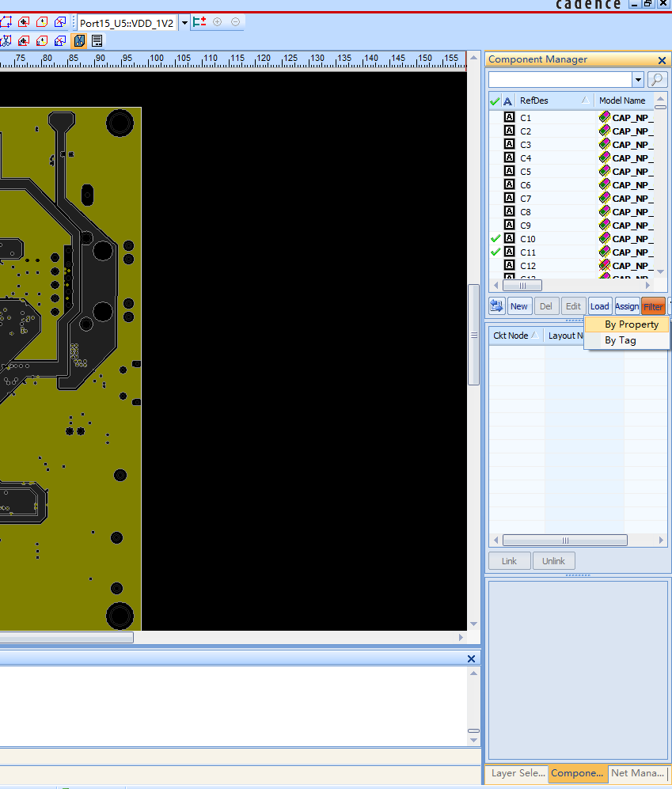
Task: Open the Port15_U5::VDD_1V2 dropdown arrow
Action: tap(184, 23)
